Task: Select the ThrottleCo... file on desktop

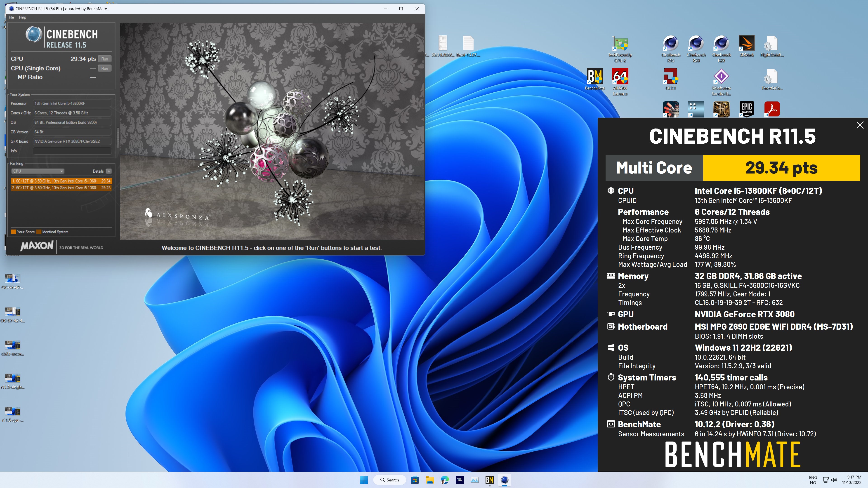Action: [772, 80]
